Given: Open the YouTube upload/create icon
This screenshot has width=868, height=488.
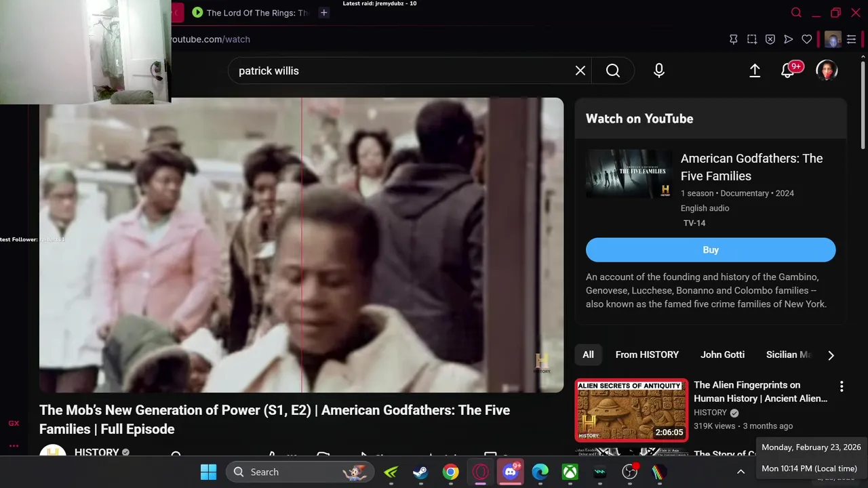Looking at the screenshot, I should pyautogui.click(x=755, y=70).
